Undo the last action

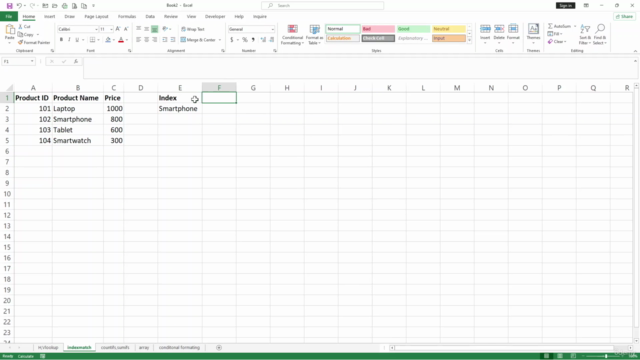(x=19, y=6)
